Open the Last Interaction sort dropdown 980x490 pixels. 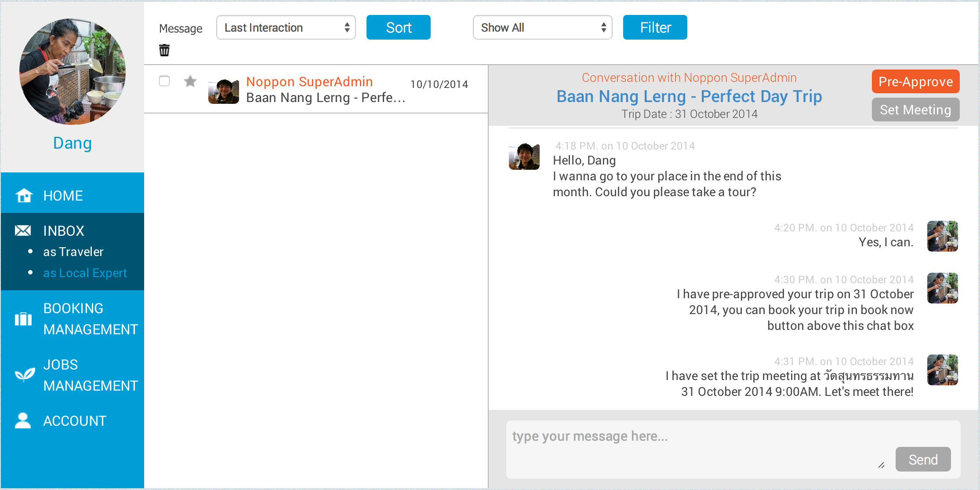tap(286, 27)
